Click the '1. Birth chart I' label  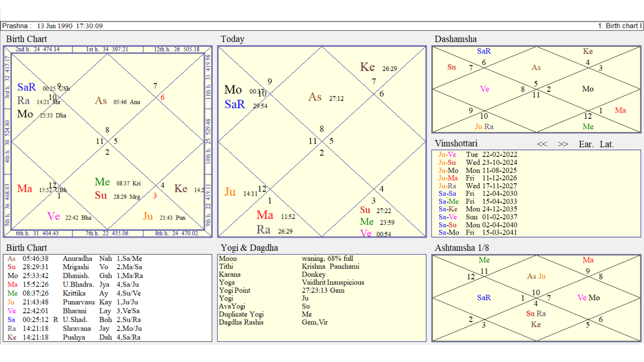620,26
